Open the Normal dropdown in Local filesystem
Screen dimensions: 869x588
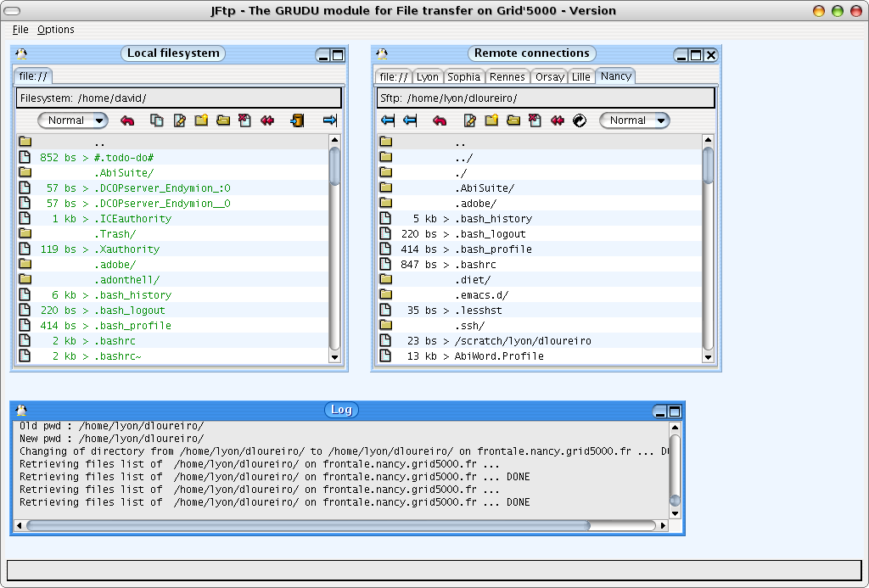click(73, 120)
